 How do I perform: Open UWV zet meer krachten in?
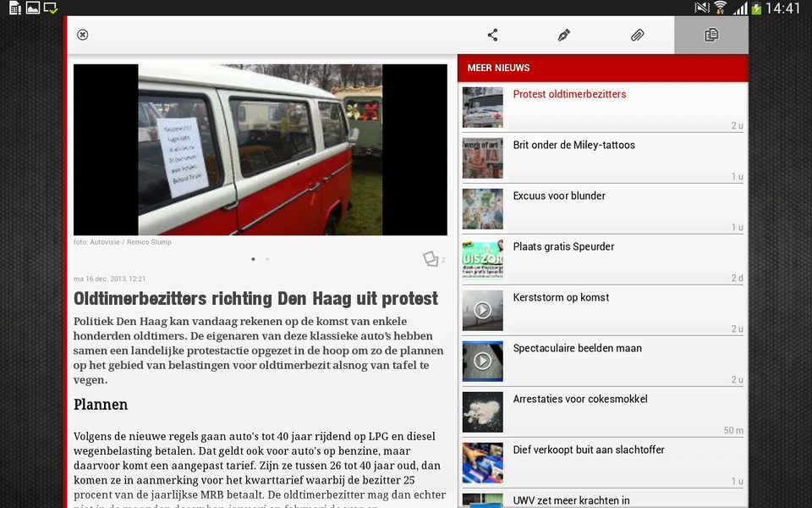pos(603,499)
